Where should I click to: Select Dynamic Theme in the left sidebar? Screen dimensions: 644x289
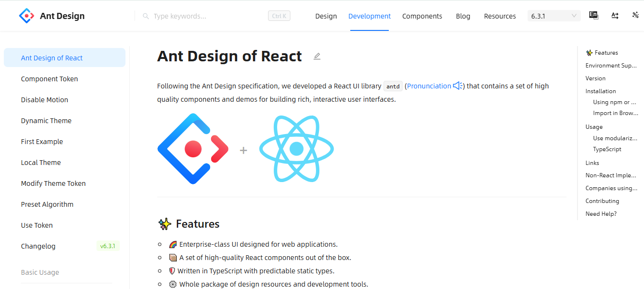click(x=46, y=120)
